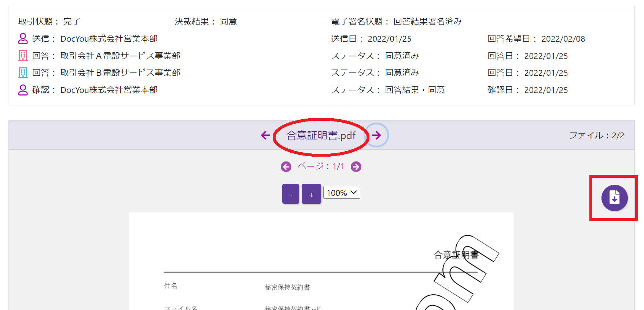This screenshot has height=310, width=644.
Task: Click the download file icon button
Action: click(x=614, y=198)
